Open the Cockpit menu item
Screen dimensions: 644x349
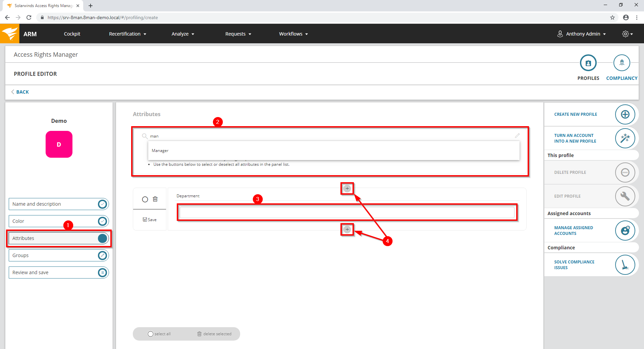pos(72,34)
